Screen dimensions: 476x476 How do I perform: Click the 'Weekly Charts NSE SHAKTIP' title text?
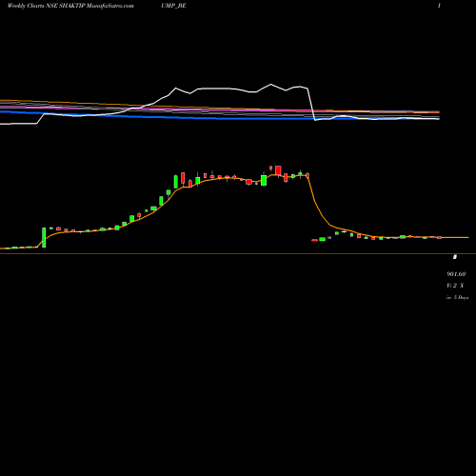[x=47, y=6]
